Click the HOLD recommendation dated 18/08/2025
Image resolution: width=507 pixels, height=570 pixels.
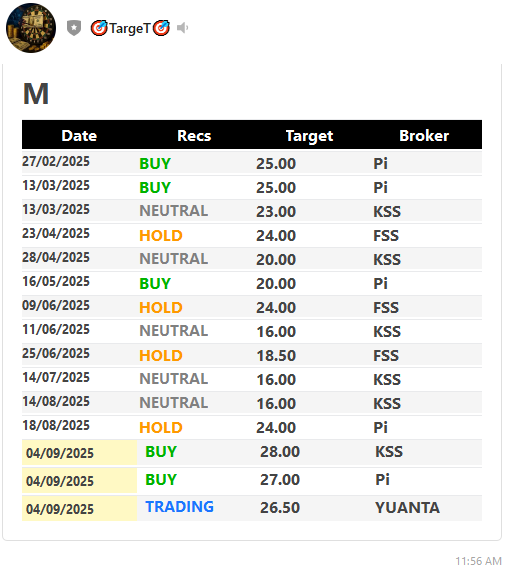(x=161, y=428)
